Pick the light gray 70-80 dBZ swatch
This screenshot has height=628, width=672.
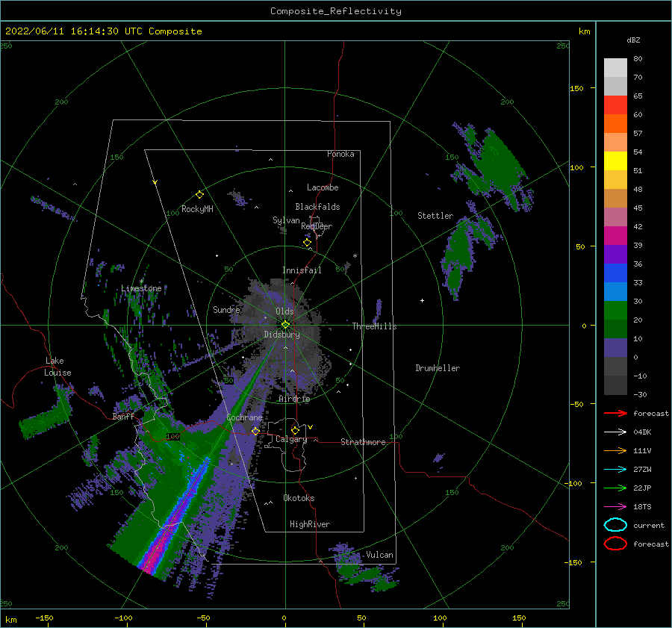[x=615, y=68]
